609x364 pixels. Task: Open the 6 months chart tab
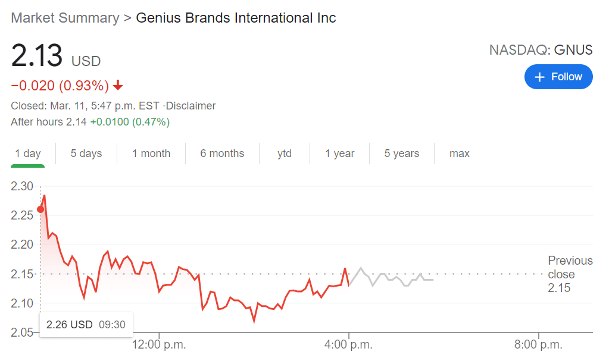pos(222,153)
